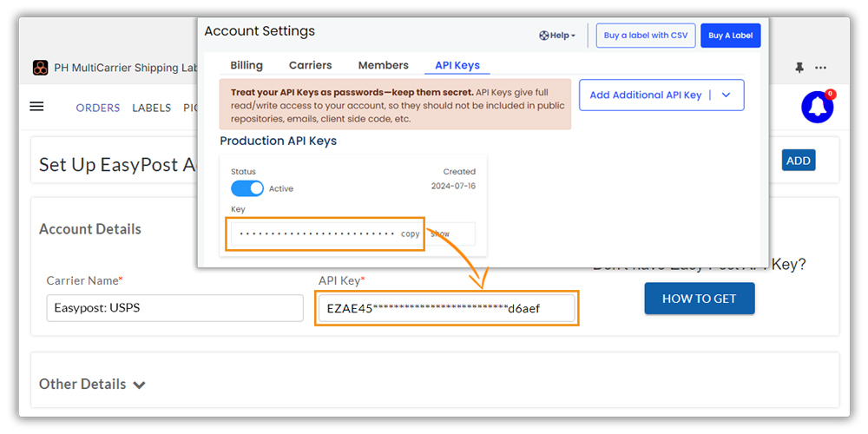
Task: Pin the app using the pin icon
Action: click(x=799, y=68)
